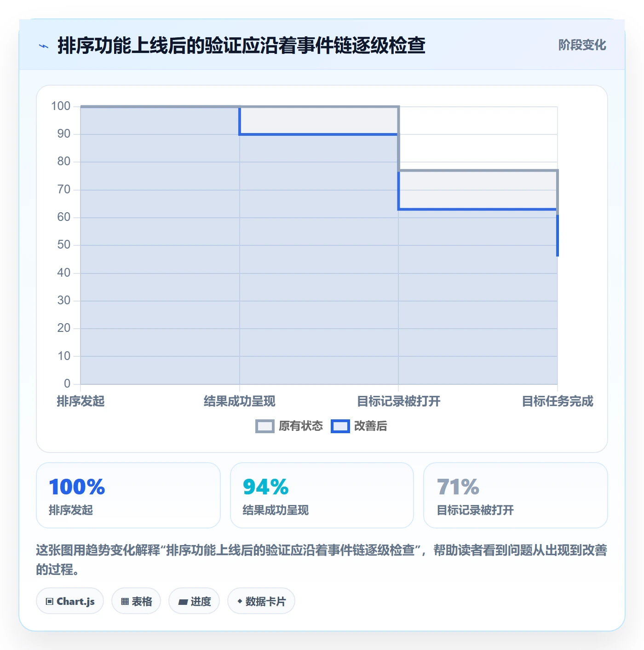Image resolution: width=644 pixels, height=650 pixels.
Task: Click the 阶段变化 label in the header
Action: pyautogui.click(x=582, y=45)
